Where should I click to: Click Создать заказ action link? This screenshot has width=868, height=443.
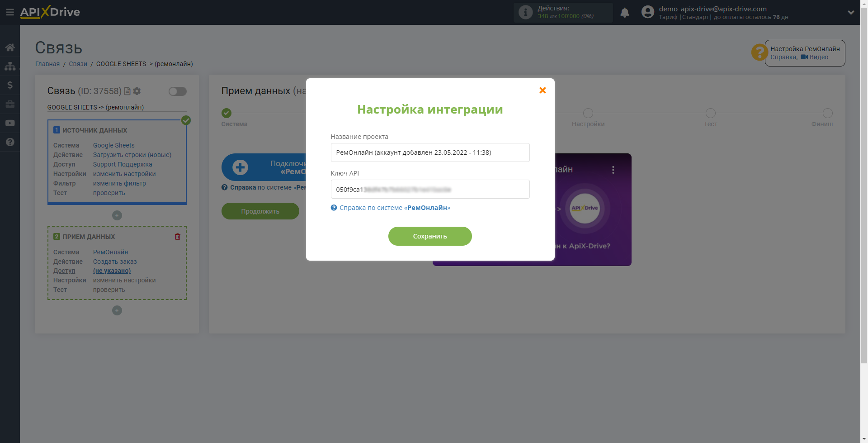tap(115, 262)
